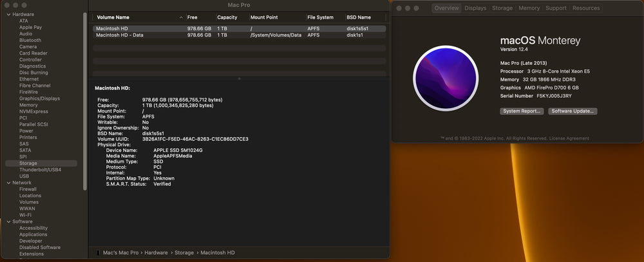Select Power in sidebar

pyautogui.click(x=26, y=131)
